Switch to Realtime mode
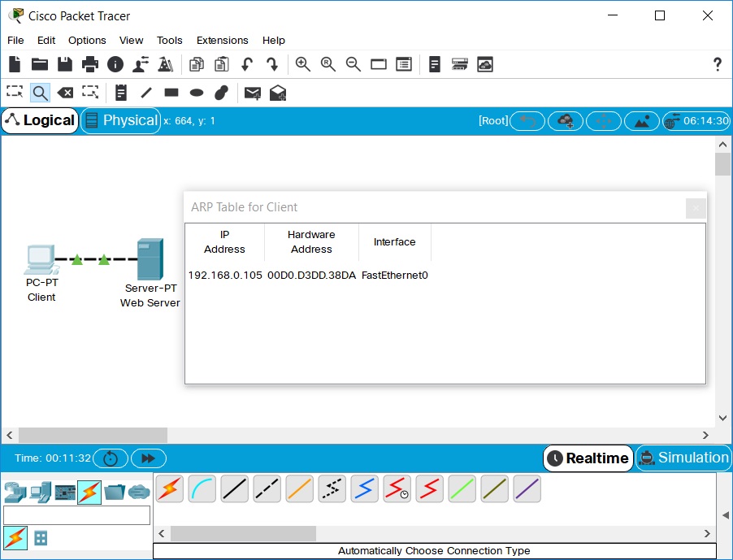Image resolution: width=733 pixels, height=560 pixels. [x=588, y=458]
